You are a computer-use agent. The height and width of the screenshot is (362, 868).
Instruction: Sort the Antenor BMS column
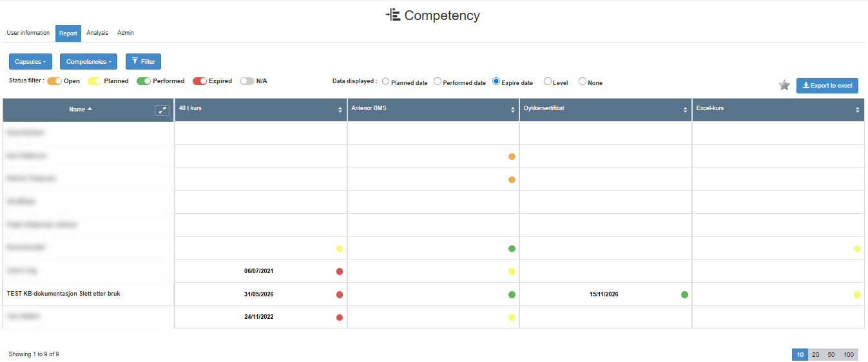tap(513, 110)
